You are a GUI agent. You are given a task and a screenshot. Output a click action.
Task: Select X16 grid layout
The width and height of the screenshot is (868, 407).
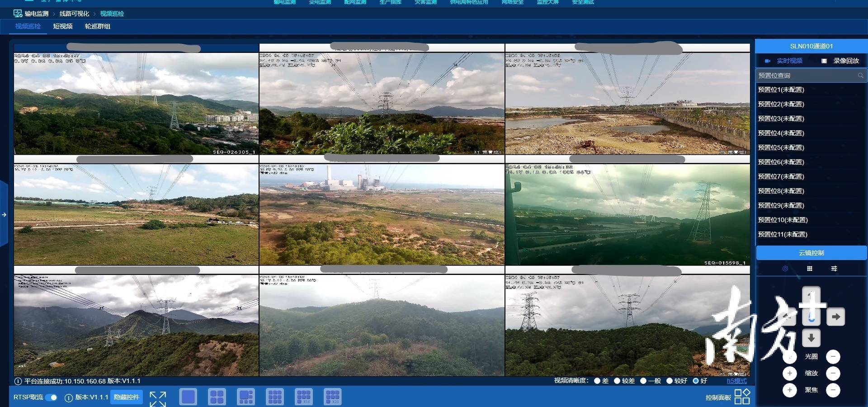point(304,397)
